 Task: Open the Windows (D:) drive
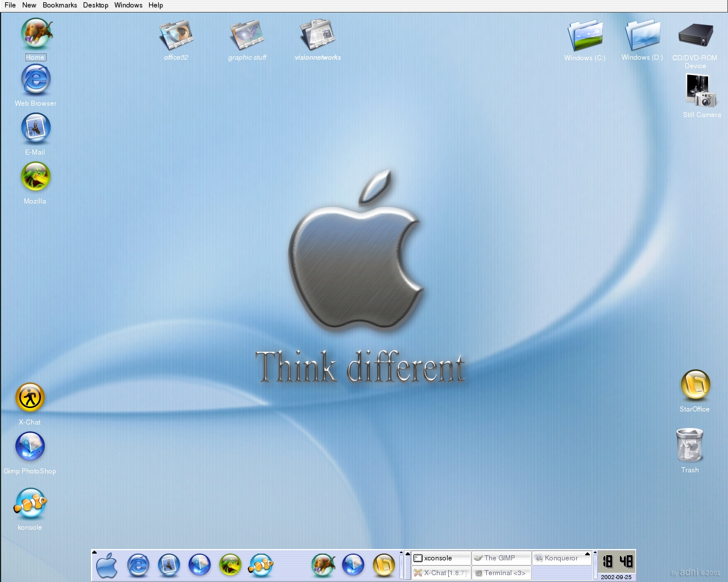pos(643,35)
